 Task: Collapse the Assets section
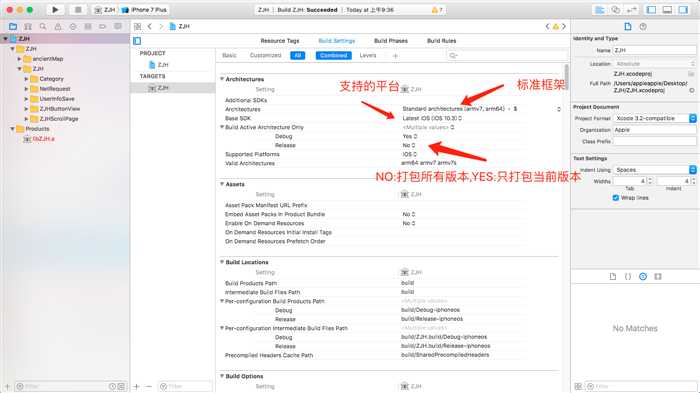pos(222,184)
